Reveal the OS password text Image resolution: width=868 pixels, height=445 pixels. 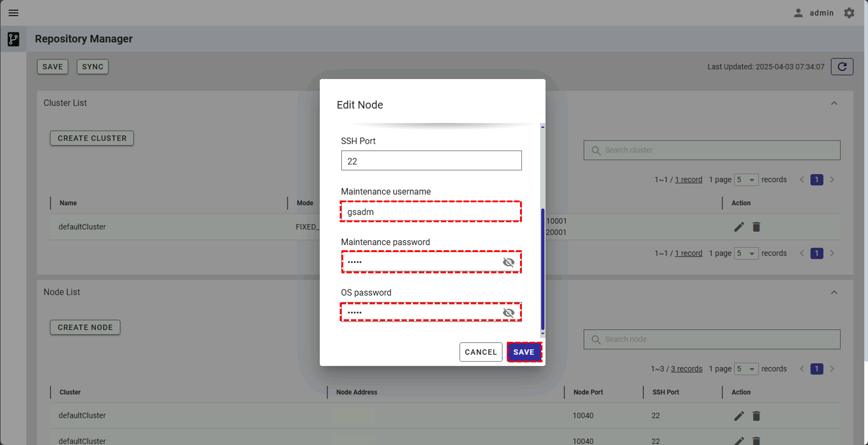(x=508, y=313)
